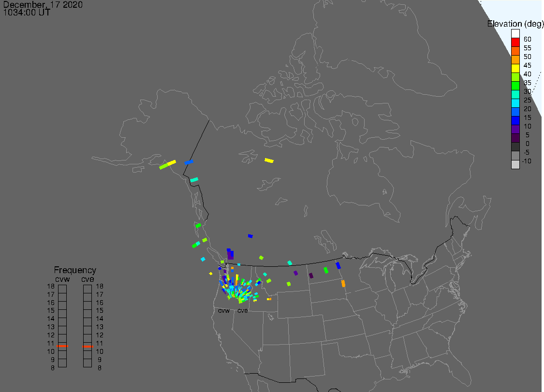544x392 pixels.
Task: Pick the bright green swatch between 35 and 30
Action: 515,86
